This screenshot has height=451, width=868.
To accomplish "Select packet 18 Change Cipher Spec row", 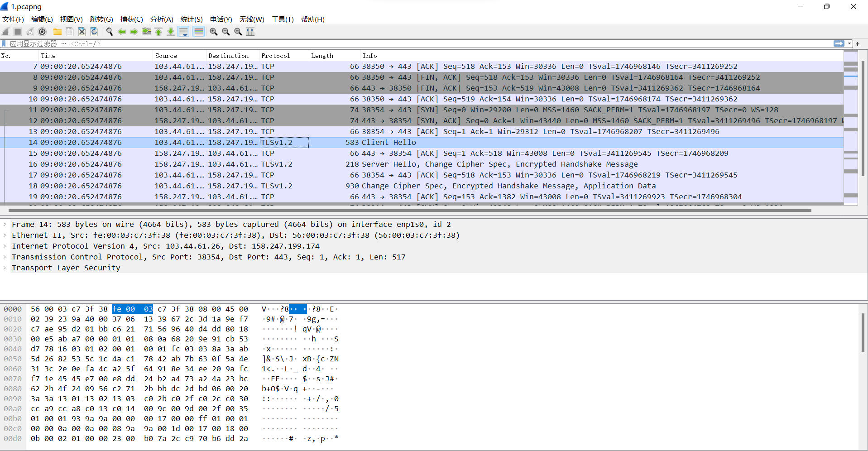I will click(x=422, y=186).
